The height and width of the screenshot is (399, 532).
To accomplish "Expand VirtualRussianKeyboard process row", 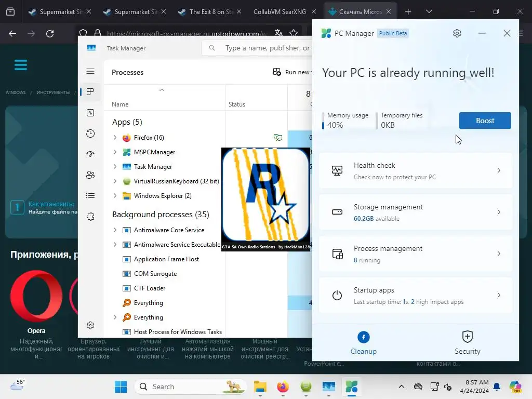I will 115,181.
